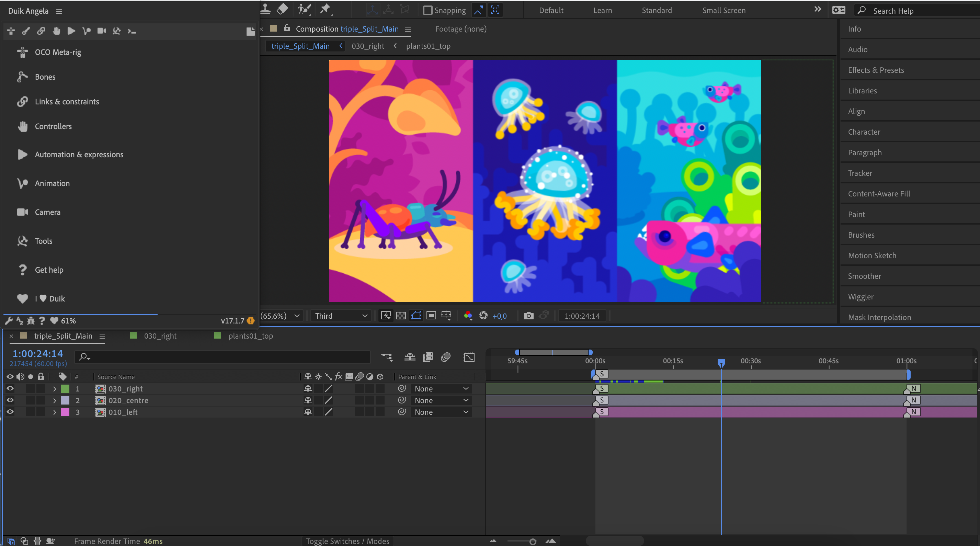Open the plants01_top timeline tab
Viewport: 980px width, 546px height.
[x=251, y=335]
